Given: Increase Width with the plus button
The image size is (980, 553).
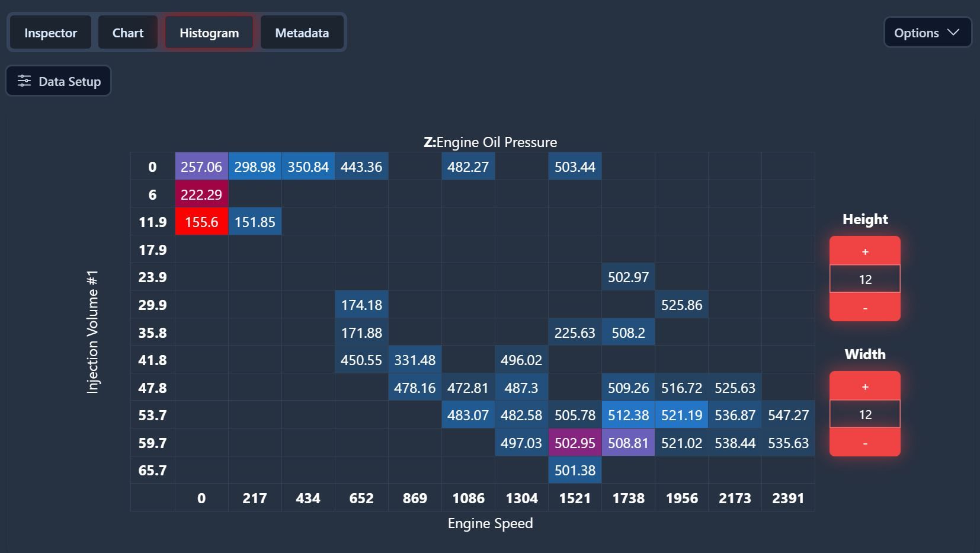Looking at the screenshot, I should [x=865, y=386].
